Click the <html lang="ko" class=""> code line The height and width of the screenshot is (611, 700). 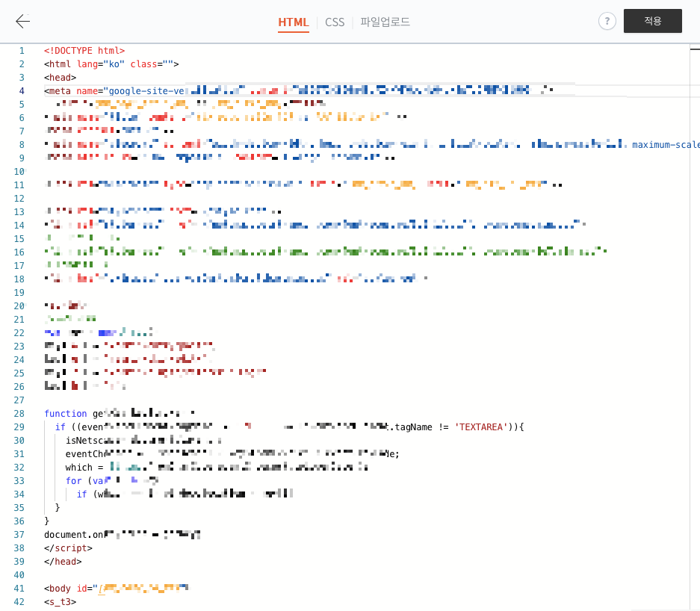pyautogui.click(x=111, y=64)
